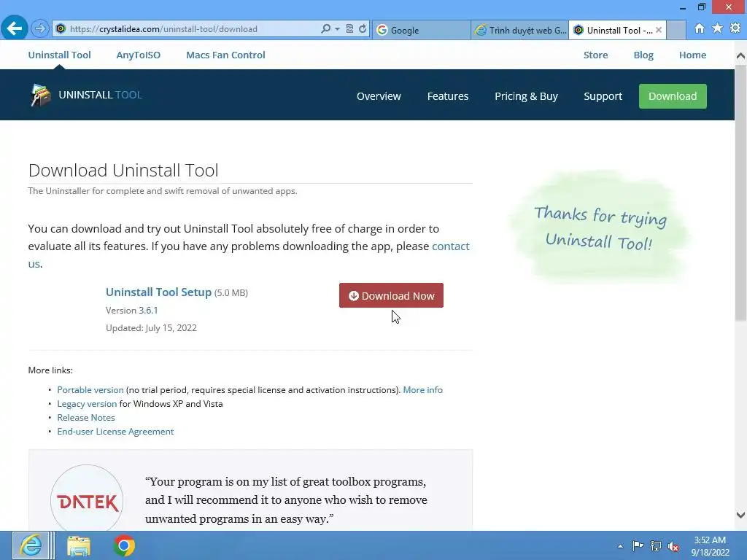Click the red Download Now button
This screenshot has height=560, width=747.
tap(391, 295)
